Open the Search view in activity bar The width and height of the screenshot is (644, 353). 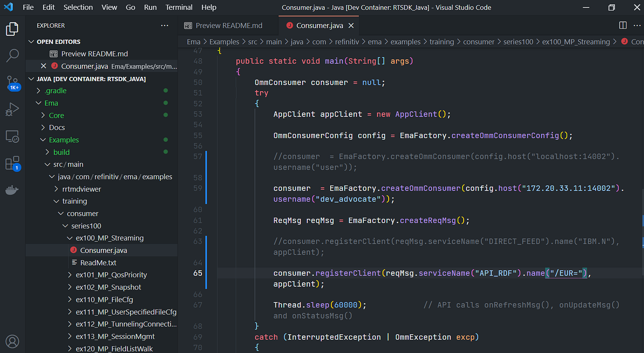(12, 56)
